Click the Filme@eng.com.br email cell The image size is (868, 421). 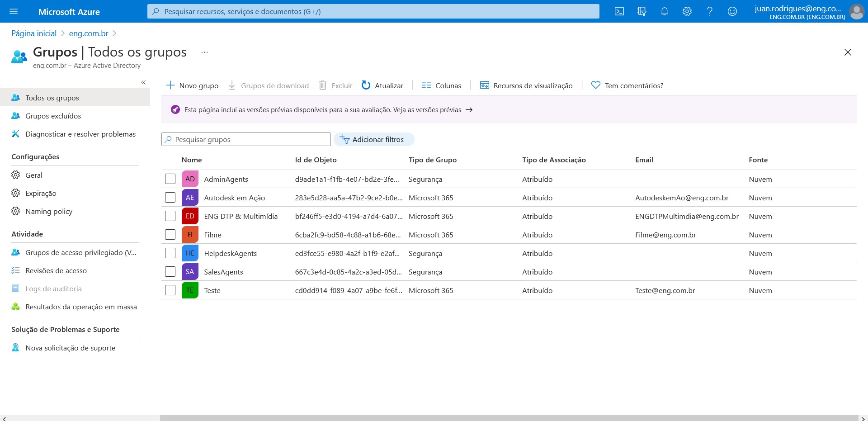(665, 235)
